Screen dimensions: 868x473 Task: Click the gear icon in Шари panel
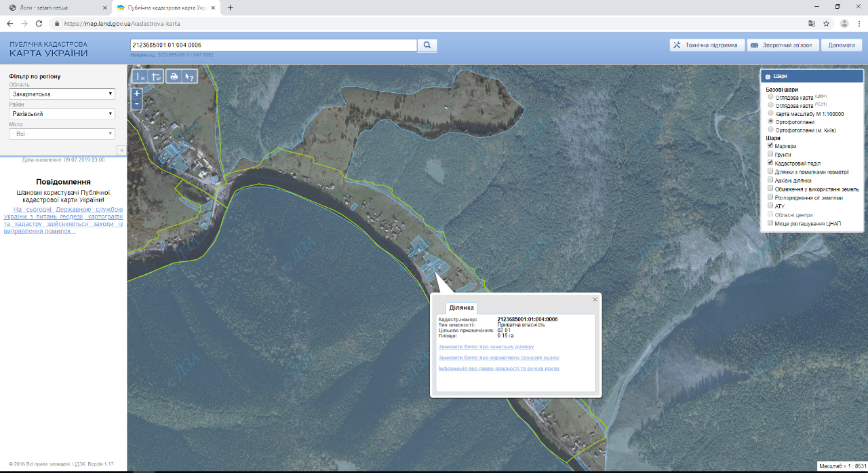click(768, 77)
